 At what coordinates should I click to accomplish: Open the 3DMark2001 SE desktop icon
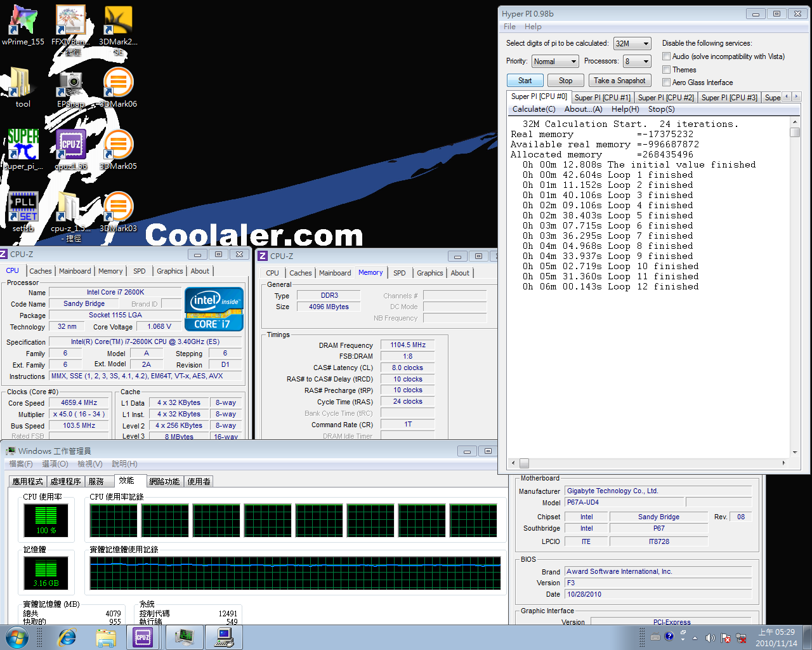(x=118, y=29)
